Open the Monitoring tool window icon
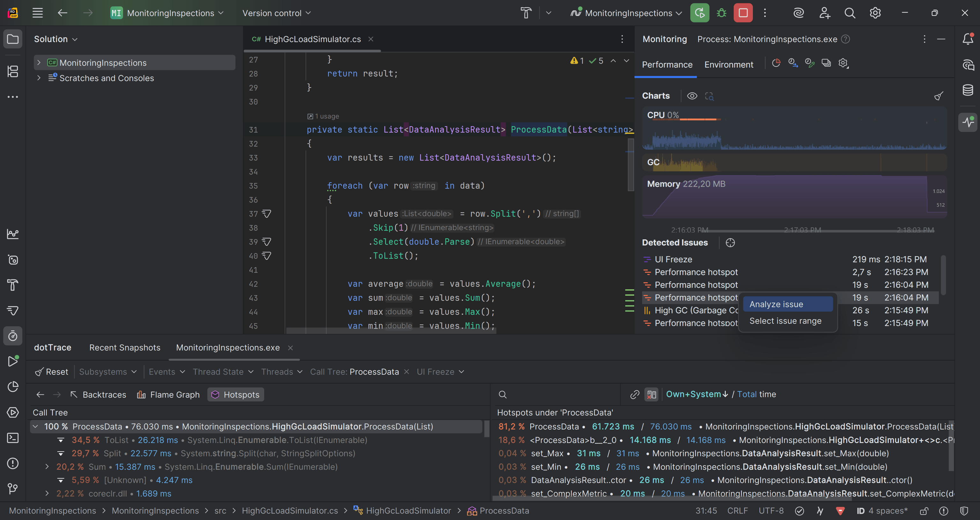Image resolution: width=980 pixels, height=520 pixels. coord(968,122)
